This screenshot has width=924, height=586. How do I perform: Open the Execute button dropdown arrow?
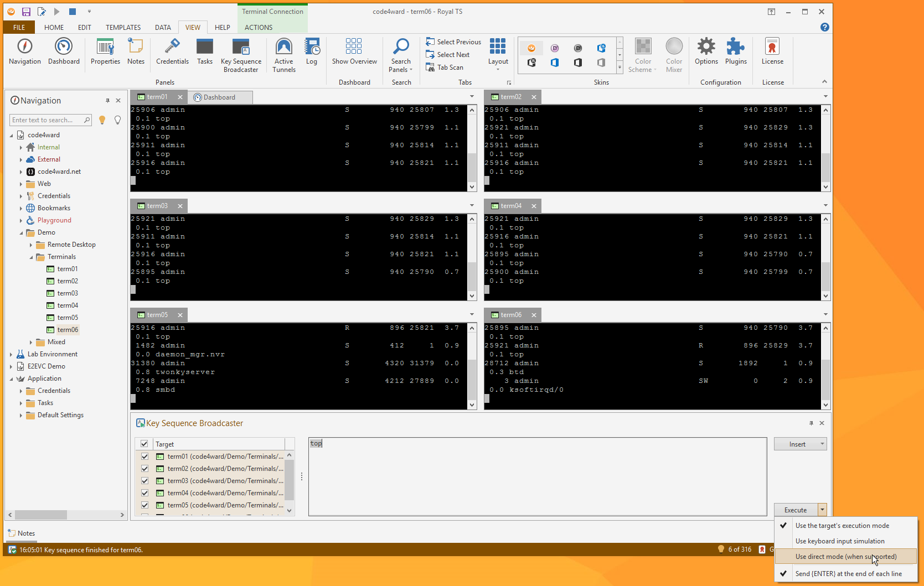pyautogui.click(x=822, y=510)
